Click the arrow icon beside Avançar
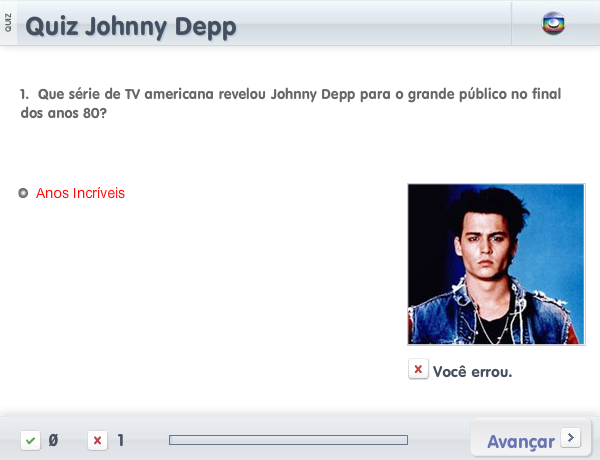 pyautogui.click(x=571, y=437)
